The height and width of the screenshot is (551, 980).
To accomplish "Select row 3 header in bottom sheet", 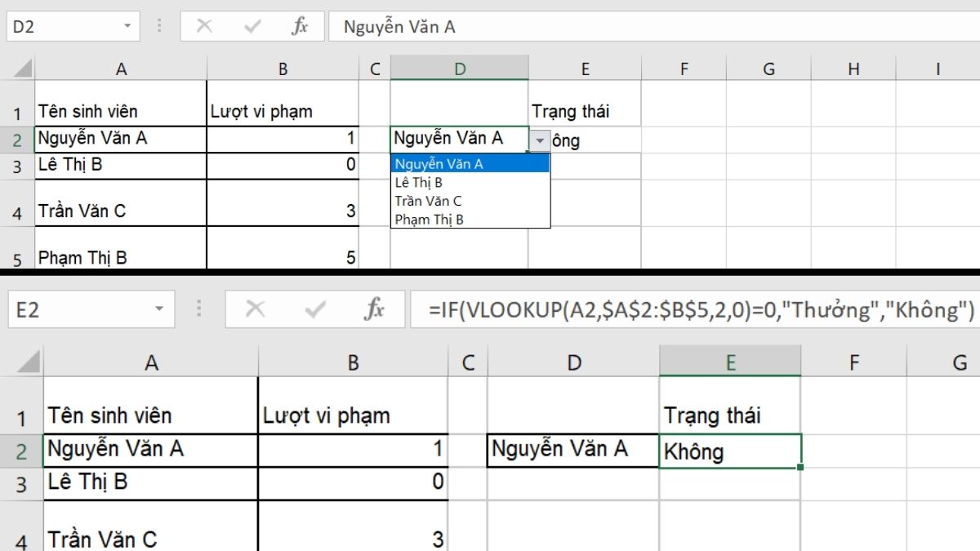I will click(22, 483).
